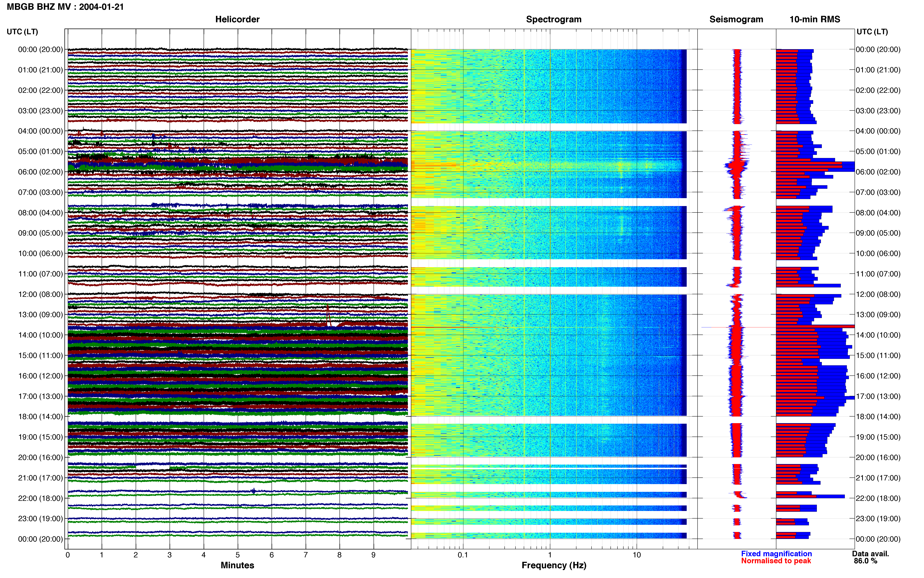Viewport: 924px width, 578px height.
Task: Click the Normalised to peak legend text
Action: click(776, 561)
